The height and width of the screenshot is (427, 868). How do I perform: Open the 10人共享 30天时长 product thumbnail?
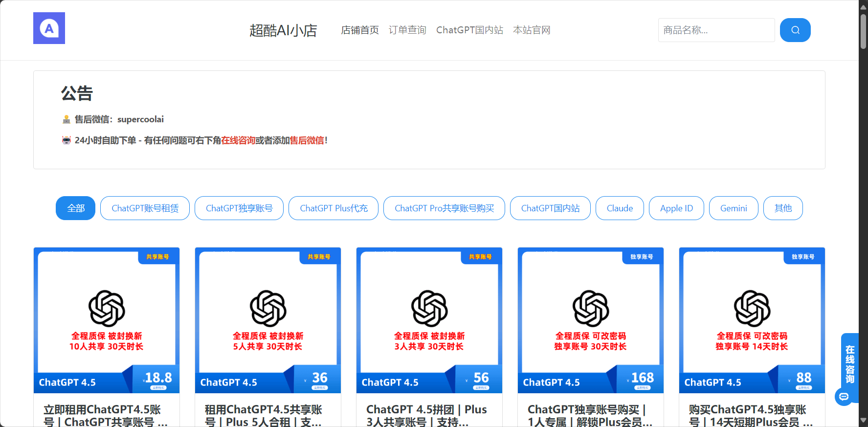(x=107, y=320)
